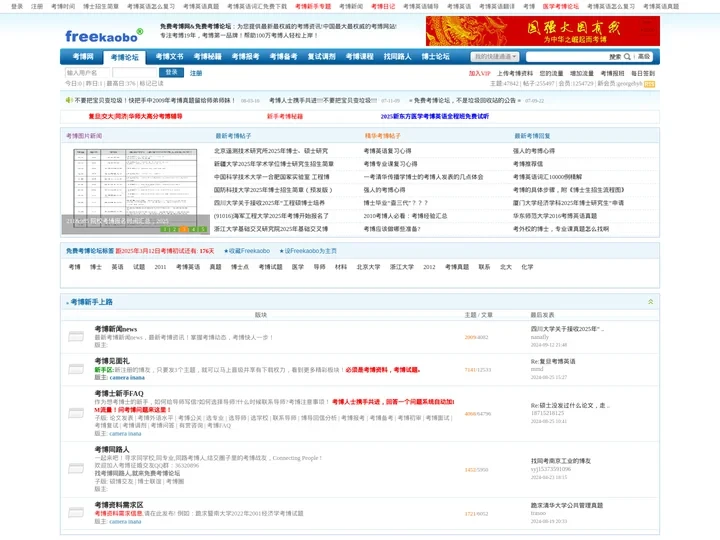The width and height of the screenshot is (720, 540).
Task: Focus the password input field
Action: tap(135, 73)
